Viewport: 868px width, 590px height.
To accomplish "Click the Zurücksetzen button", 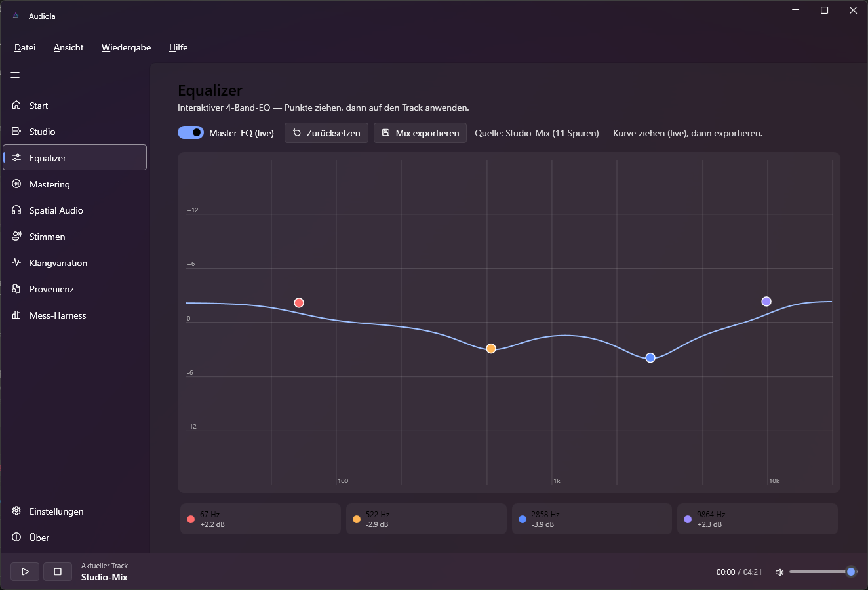I will (x=326, y=133).
